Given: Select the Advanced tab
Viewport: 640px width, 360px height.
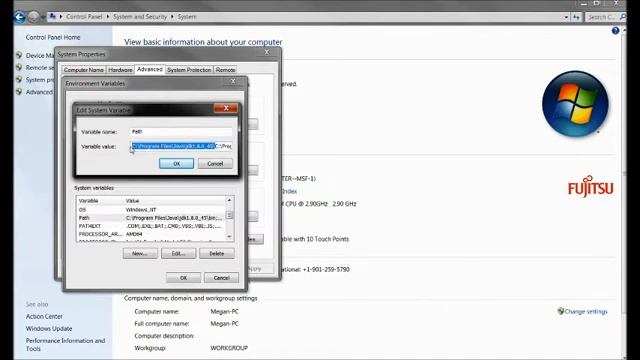Looking at the screenshot, I should pyautogui.click(x=149, y=69).
